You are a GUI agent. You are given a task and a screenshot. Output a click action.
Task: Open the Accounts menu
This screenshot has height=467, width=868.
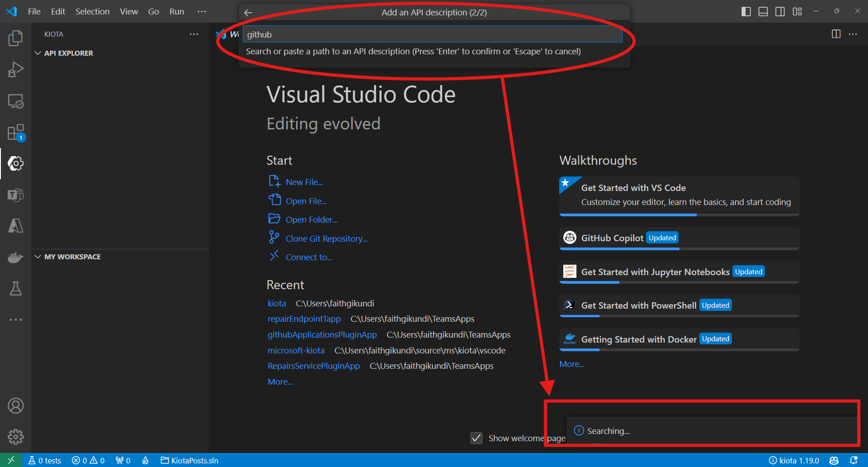(15, 406)
